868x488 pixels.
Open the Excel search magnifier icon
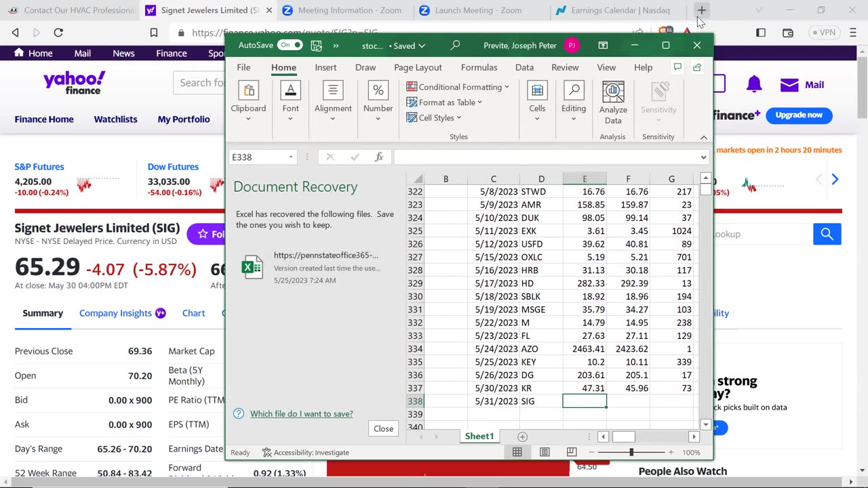pos(455,45)
